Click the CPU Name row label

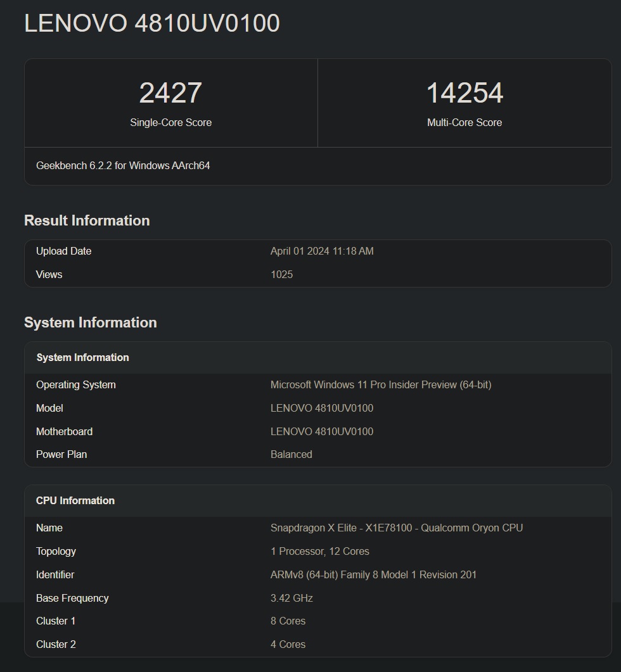(x=49, y=528)
